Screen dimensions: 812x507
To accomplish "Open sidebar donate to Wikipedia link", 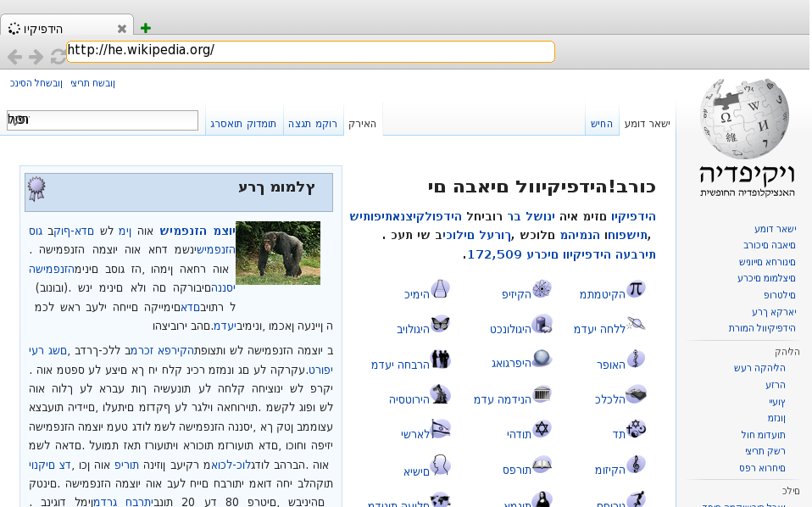I will click(x=762, y=328).
